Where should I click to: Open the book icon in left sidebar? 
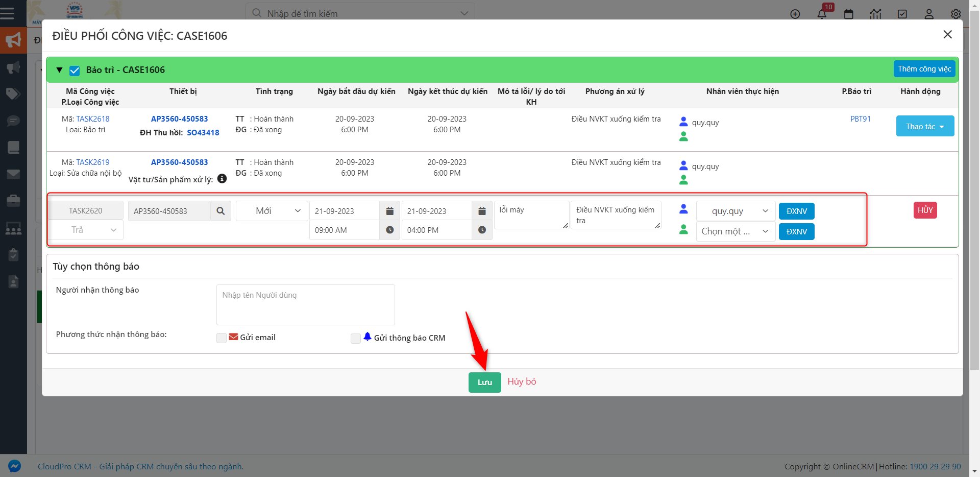(x=13, y=147)
